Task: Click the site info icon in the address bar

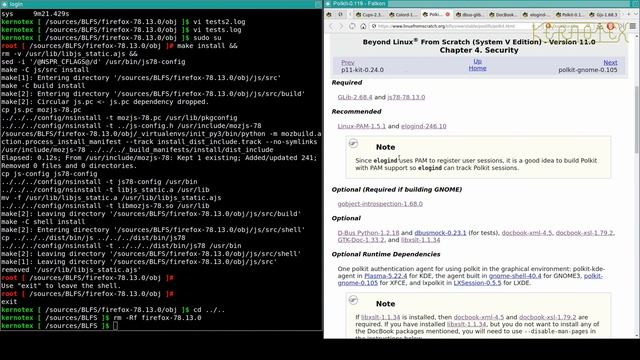Action: 373,26
